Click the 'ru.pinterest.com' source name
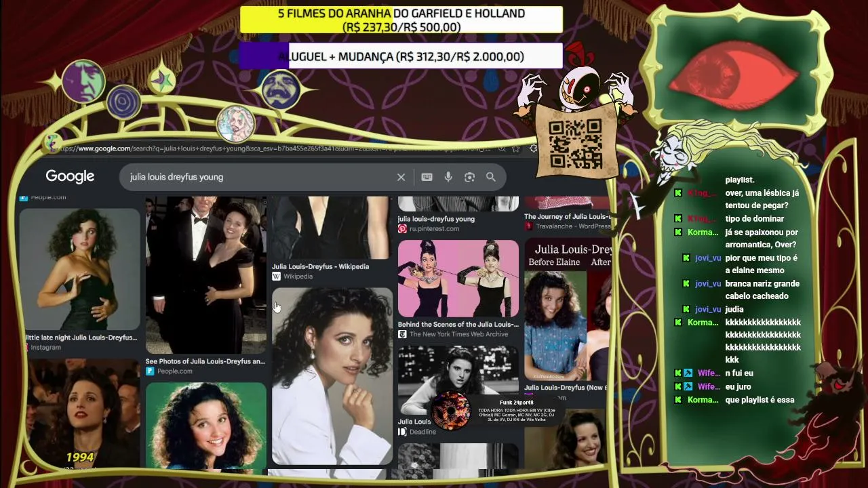The height and width of the screenshot is (488, 868). pos(434,229)
